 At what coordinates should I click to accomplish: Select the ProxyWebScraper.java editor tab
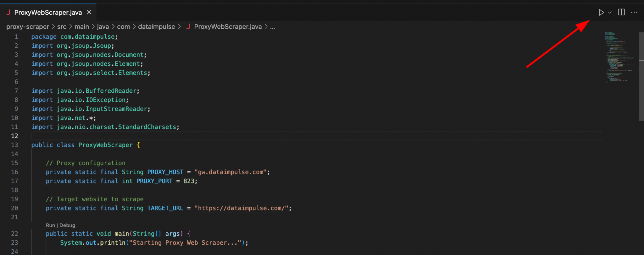click(x=48, y=12)
